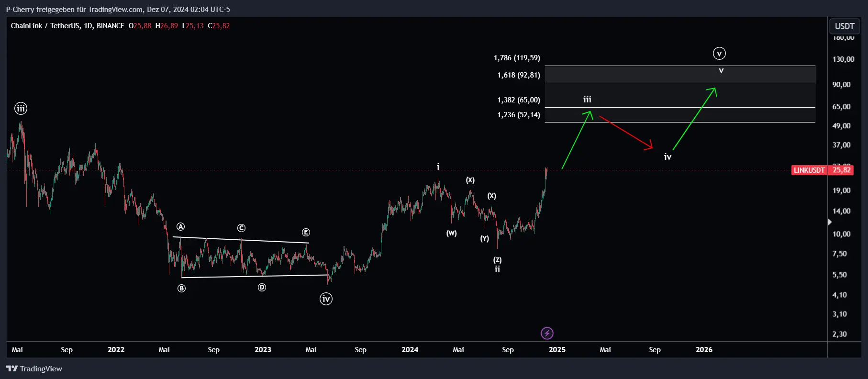Click the 3,10 price axis level
868x379 pixels.
click(x=839, y=314)
